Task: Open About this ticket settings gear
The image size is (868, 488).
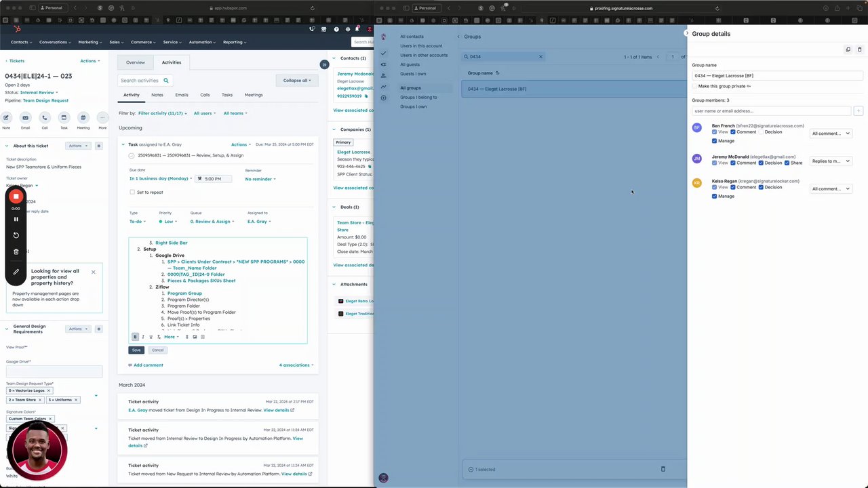Action: [x=98, y=146]
